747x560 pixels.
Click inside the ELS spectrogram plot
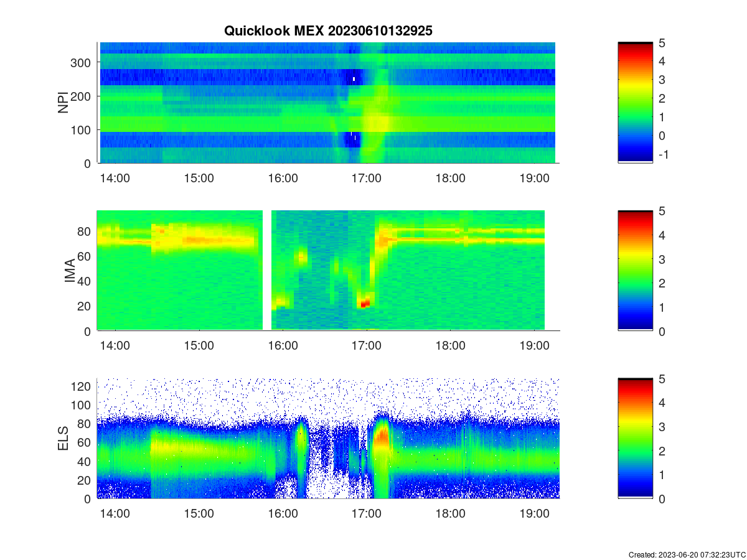tap(328, 438)
